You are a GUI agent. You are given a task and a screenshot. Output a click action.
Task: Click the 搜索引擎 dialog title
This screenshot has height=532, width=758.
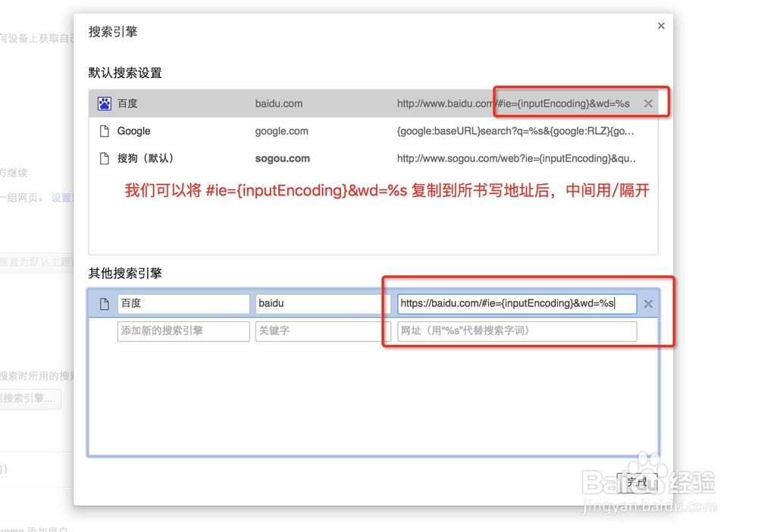tap(113, 32)
